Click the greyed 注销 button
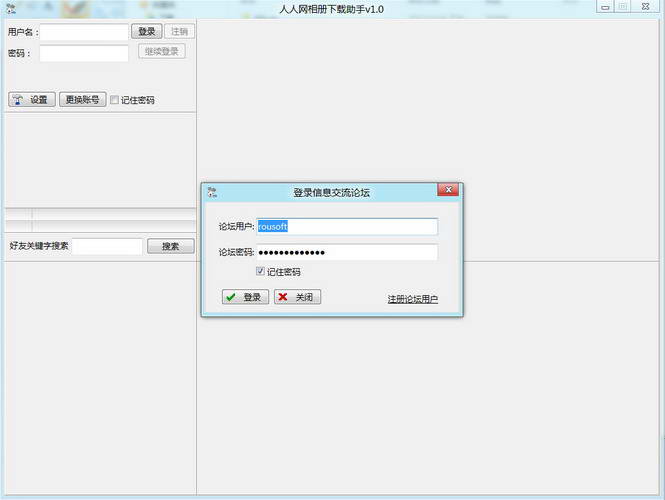Viewport: 665px width, 500px height. point(179,31)
